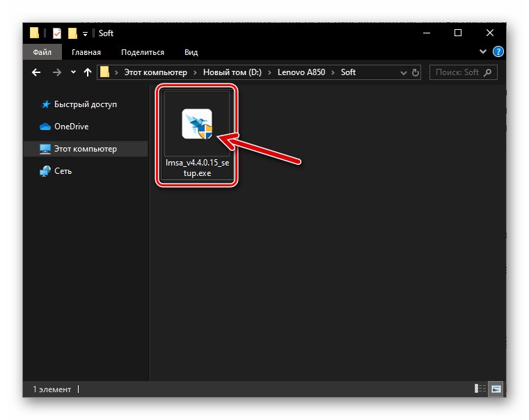Click the OneDrive cloud icon
The image size is (529, 420).
(x=45, y=127)
